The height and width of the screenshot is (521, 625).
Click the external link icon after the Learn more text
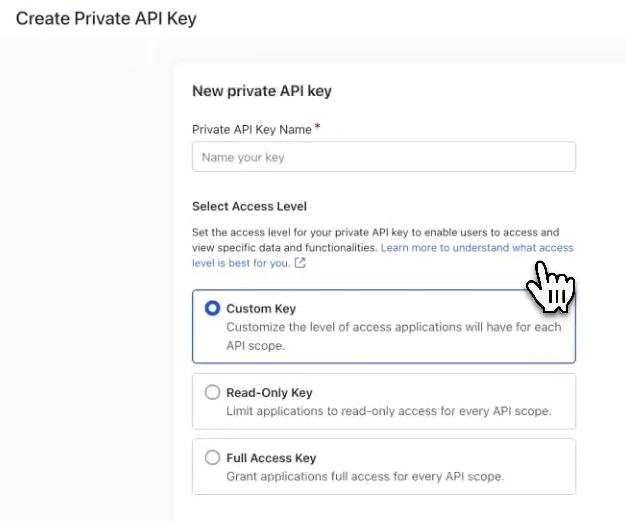[300, 263]
